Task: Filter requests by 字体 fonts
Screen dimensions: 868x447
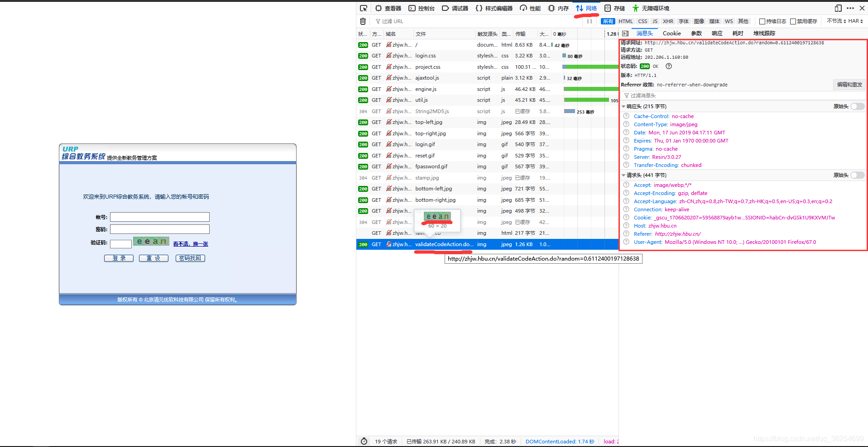Action: click(x=684, y=21)
